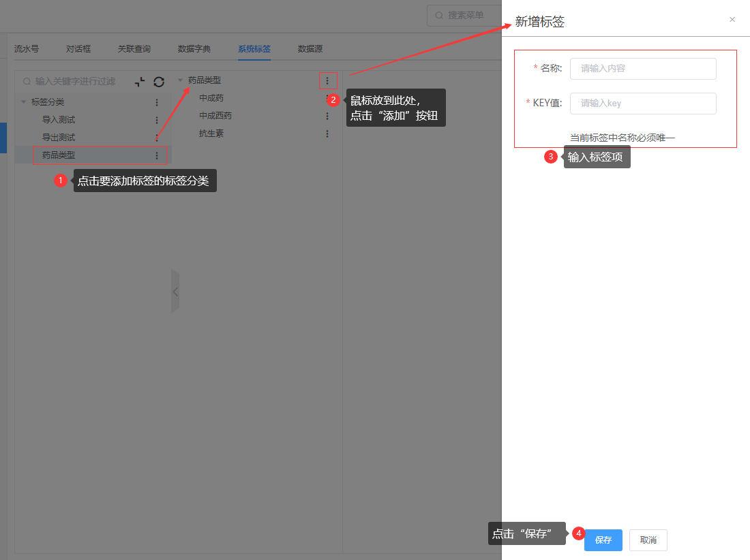Click the refresh icon in category panel
Viewport: 750px width, 560px height.
pos(159,82)
